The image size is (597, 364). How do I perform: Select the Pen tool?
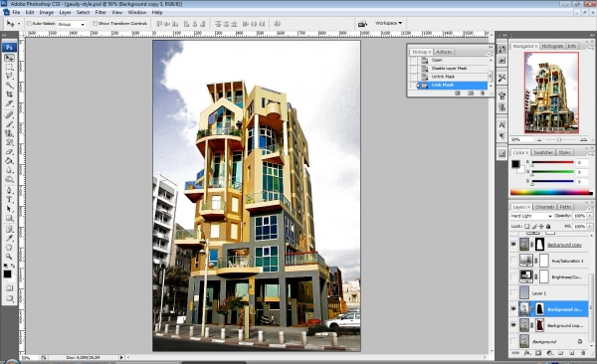click(9, 190)
